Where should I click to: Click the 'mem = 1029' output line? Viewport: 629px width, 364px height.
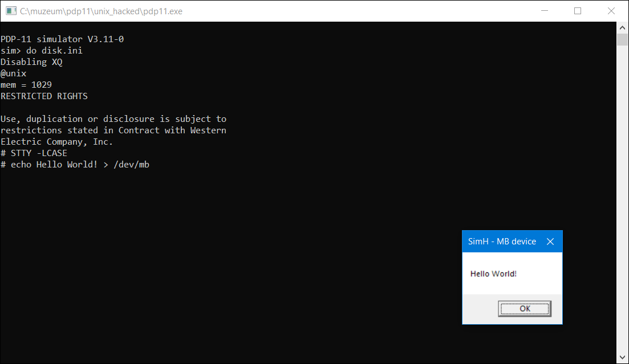click(x=26, y=85)
